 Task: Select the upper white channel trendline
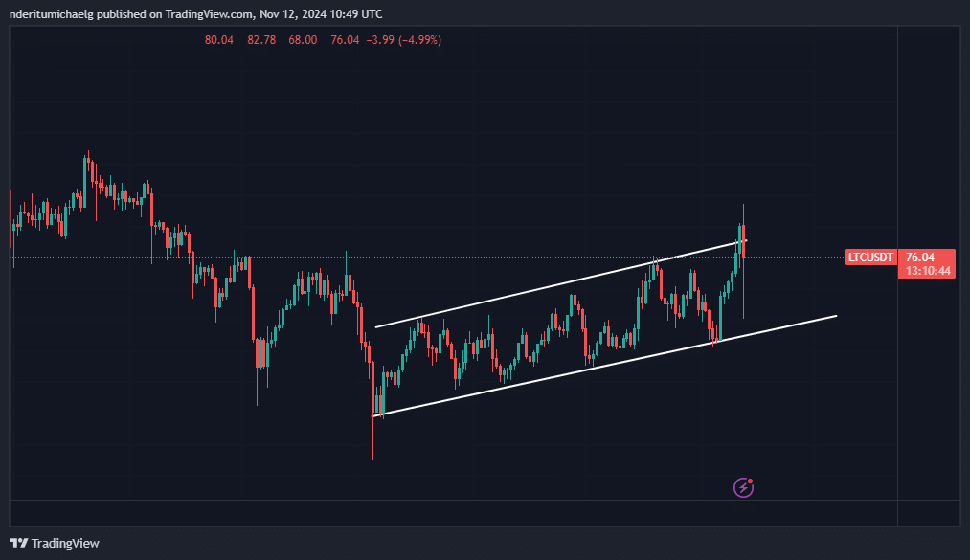[560, 283]
